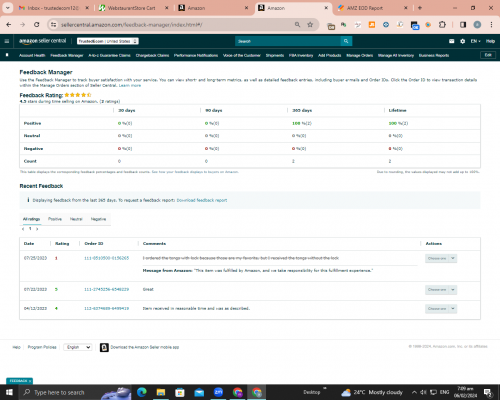Open the English language select in the footer
The height and width of the screenshot is (400, 500).
pyautogui.click(x=78, y=347)
